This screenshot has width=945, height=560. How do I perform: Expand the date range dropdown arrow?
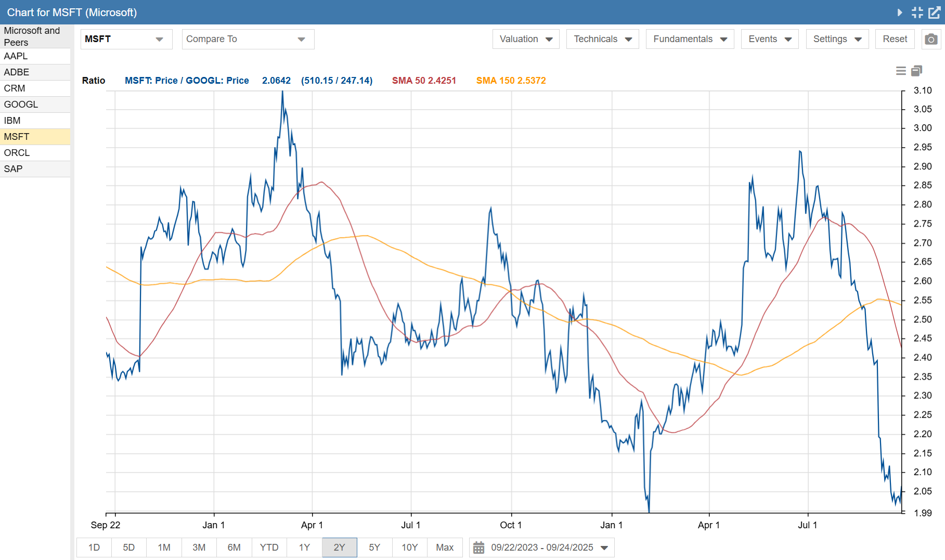point(604,548)
